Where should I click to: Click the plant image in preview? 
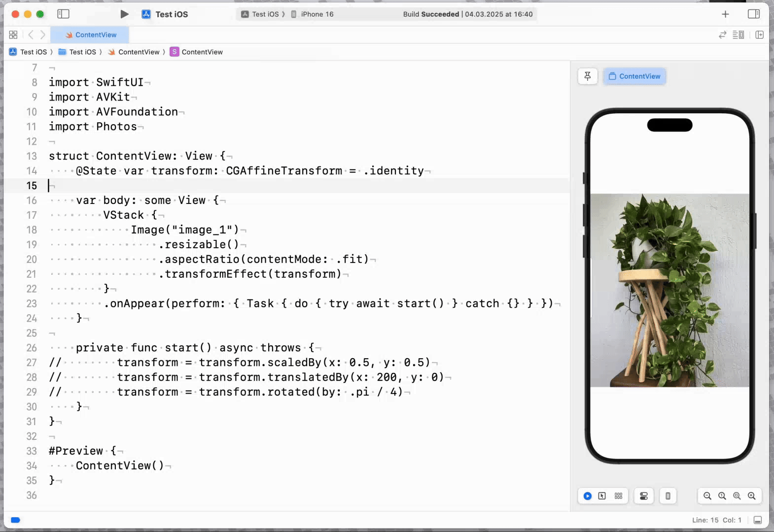tap(669, 290)
